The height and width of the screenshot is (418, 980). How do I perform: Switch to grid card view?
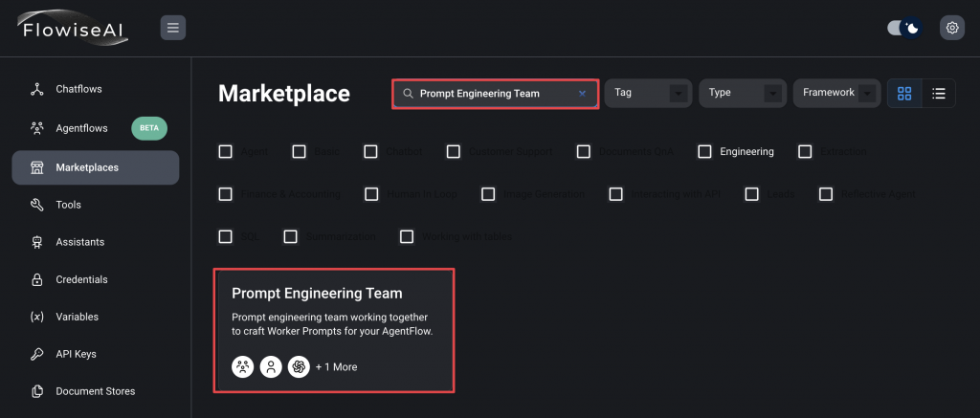click(904, 93)
